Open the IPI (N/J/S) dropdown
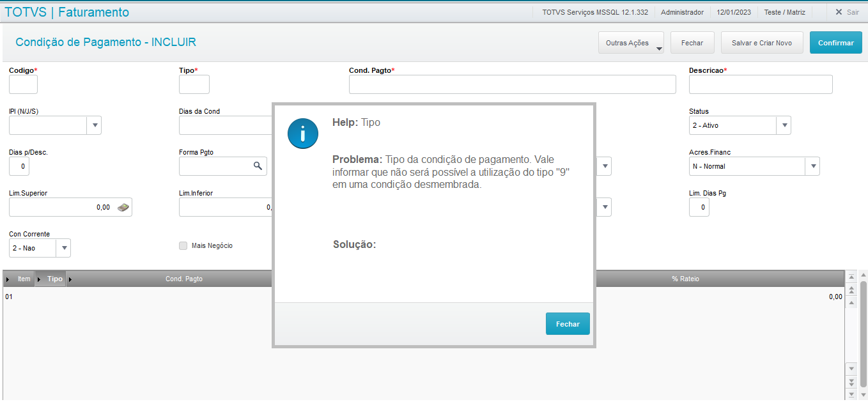 pyautogui.click(x=94, y=125)
